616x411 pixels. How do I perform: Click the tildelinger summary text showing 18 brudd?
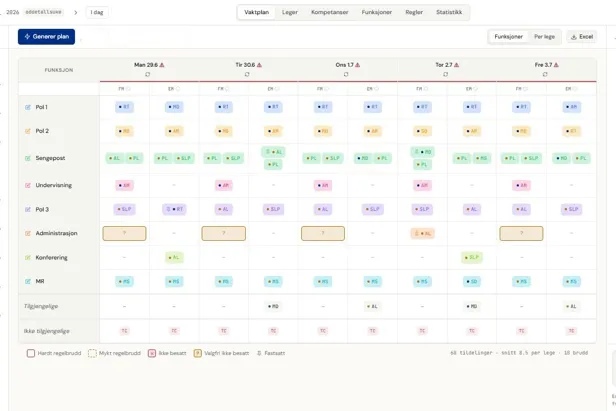(x=519, y=353)
